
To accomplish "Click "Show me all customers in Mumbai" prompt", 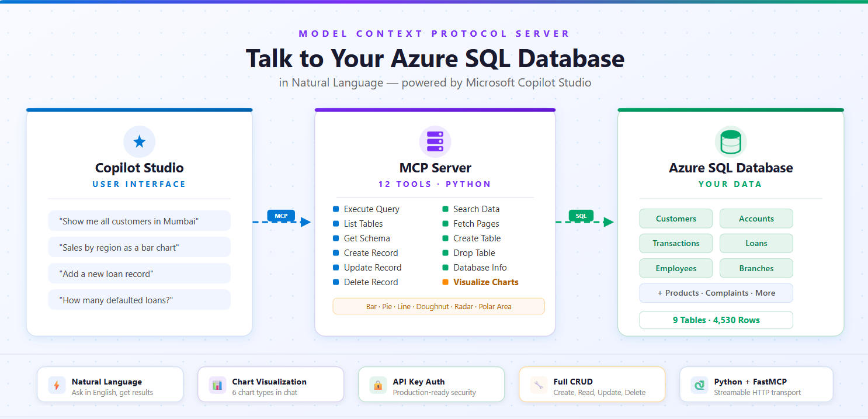I will tap(139, 221).
